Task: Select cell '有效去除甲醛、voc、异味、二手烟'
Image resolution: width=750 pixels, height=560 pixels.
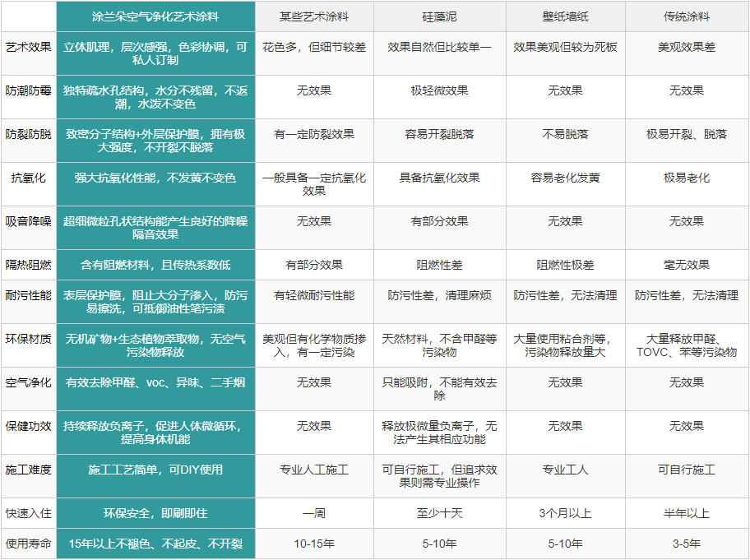Action: [x=155, y=389]
